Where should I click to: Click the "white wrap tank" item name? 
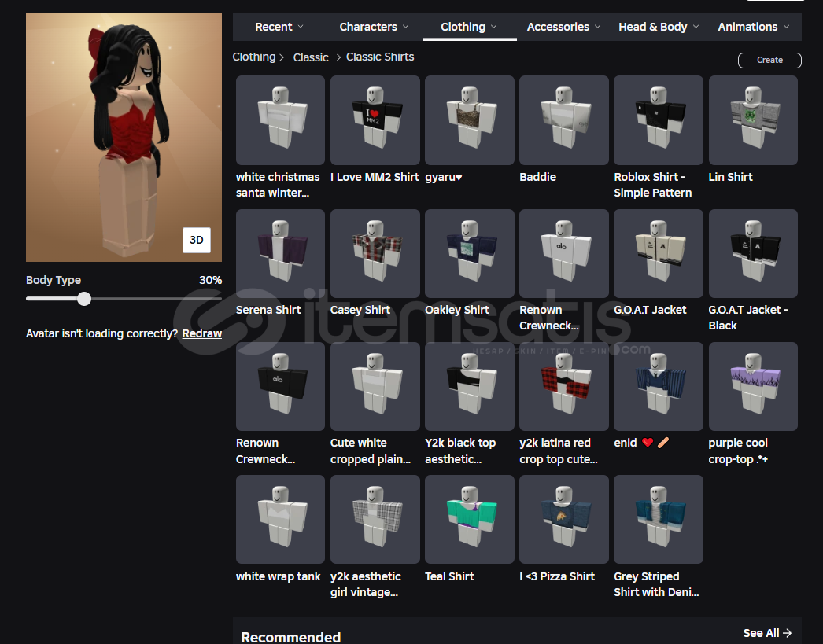click(279, 576)
